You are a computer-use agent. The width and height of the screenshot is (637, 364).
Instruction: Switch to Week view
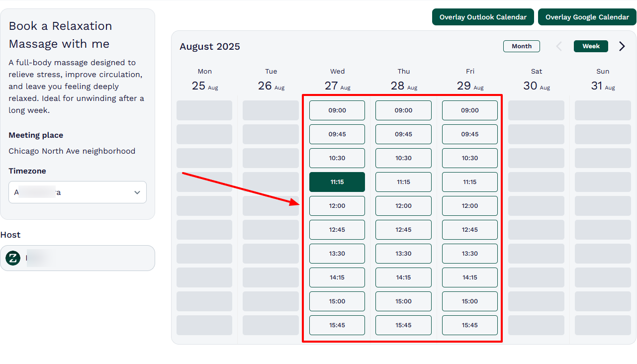click(591, 46)
